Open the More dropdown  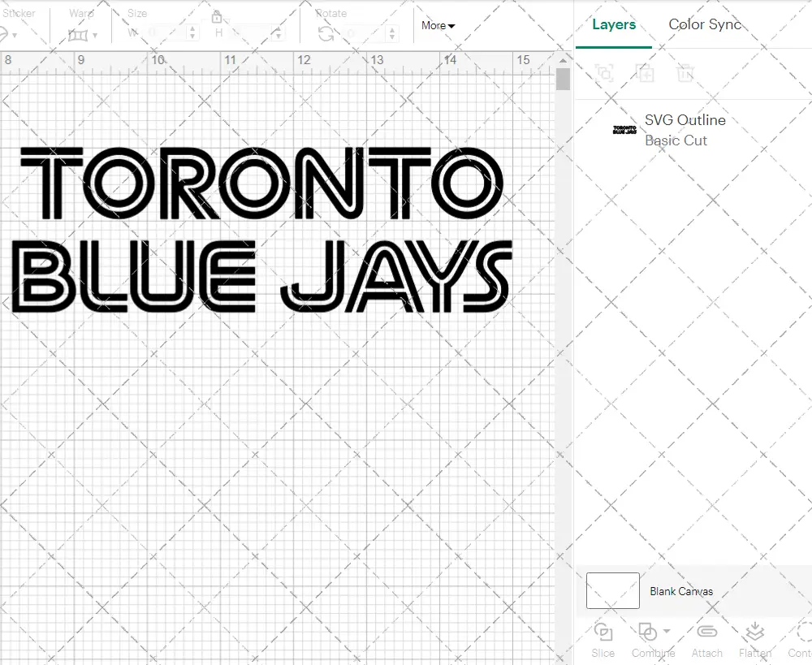tap(438, 25)
